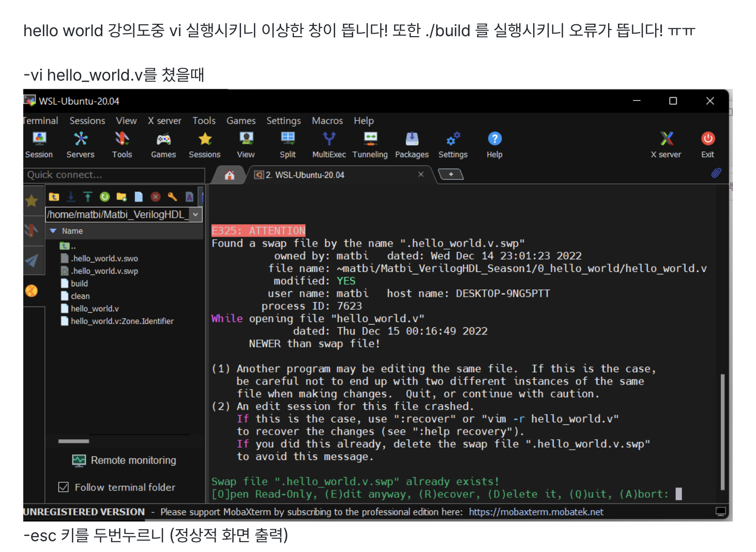Expand the remote path dropdown arrow
756x552 pixels.
pyautogui.click(x=195, y=214)
